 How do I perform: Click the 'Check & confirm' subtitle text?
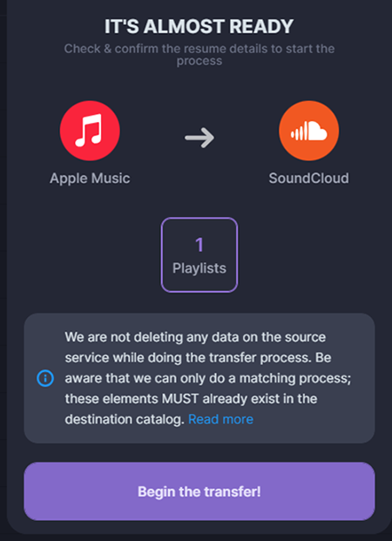[199, 55]
